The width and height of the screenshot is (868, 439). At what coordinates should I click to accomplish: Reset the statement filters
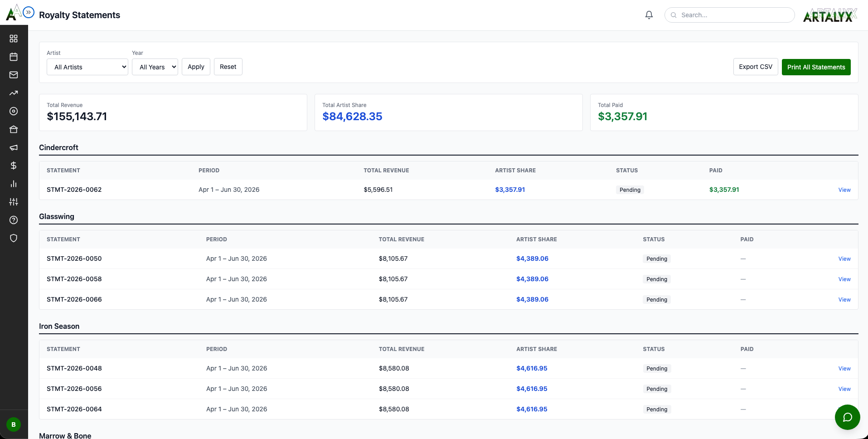[228, 67]
